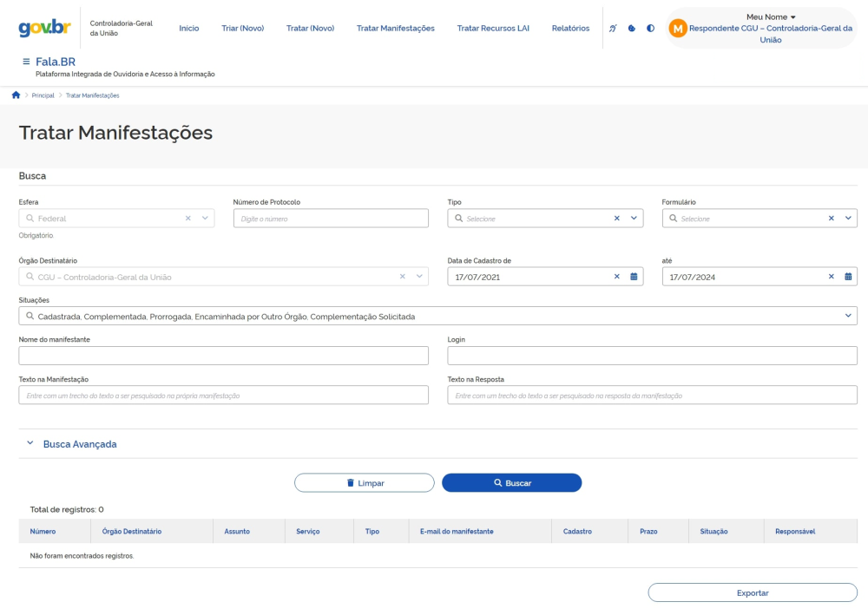Clear the Formulário selection with X
Image resolution: width=868 pixels, height=615 pixels.
pyautogui.click(x=831, y=219)
